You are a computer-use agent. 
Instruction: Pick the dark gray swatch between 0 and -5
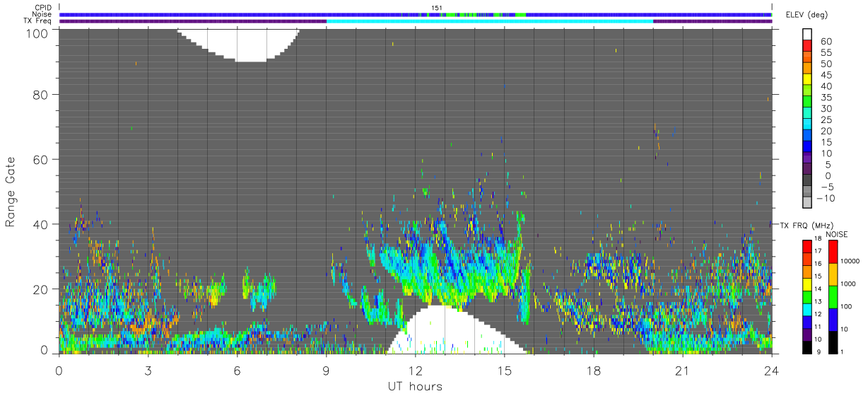[x=807, y=181]
